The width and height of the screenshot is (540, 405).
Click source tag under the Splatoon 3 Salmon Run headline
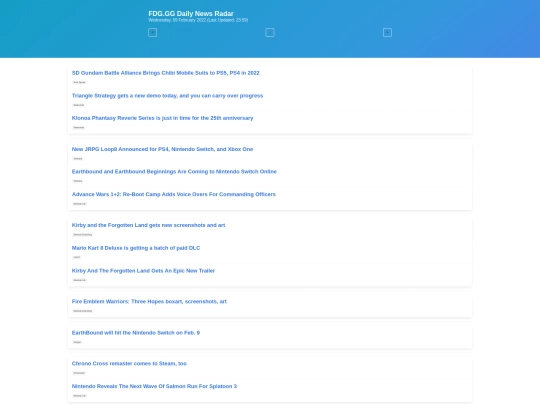pos(80,396)
